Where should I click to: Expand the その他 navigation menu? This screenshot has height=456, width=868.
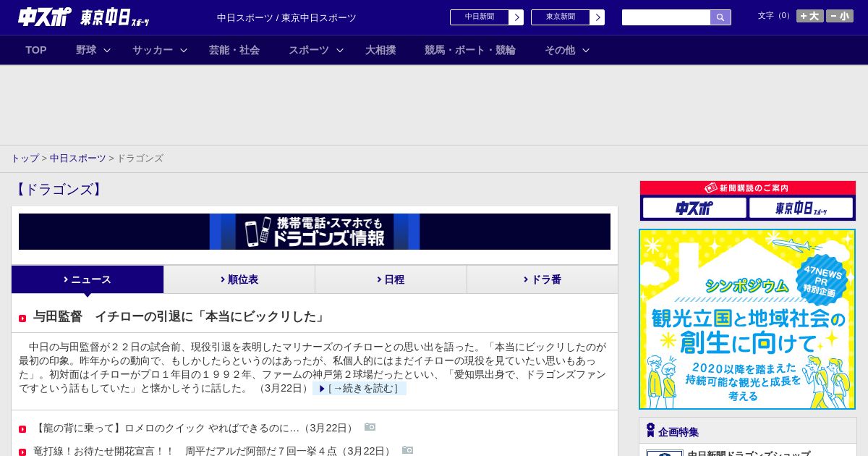pyautogui.click(x=567, y=50)
